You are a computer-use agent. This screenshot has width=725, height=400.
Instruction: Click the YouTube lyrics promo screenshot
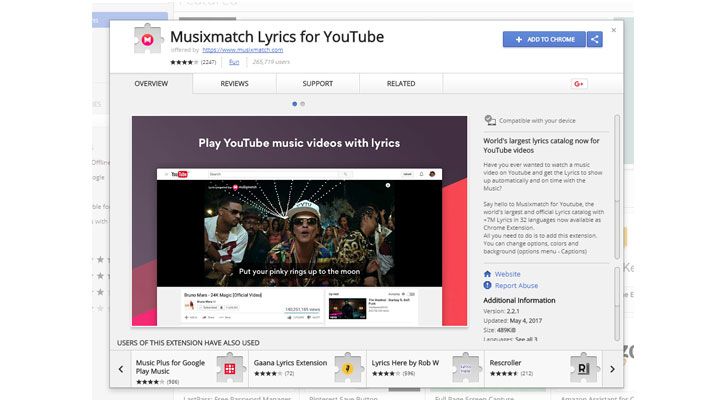tap(299, 221)
